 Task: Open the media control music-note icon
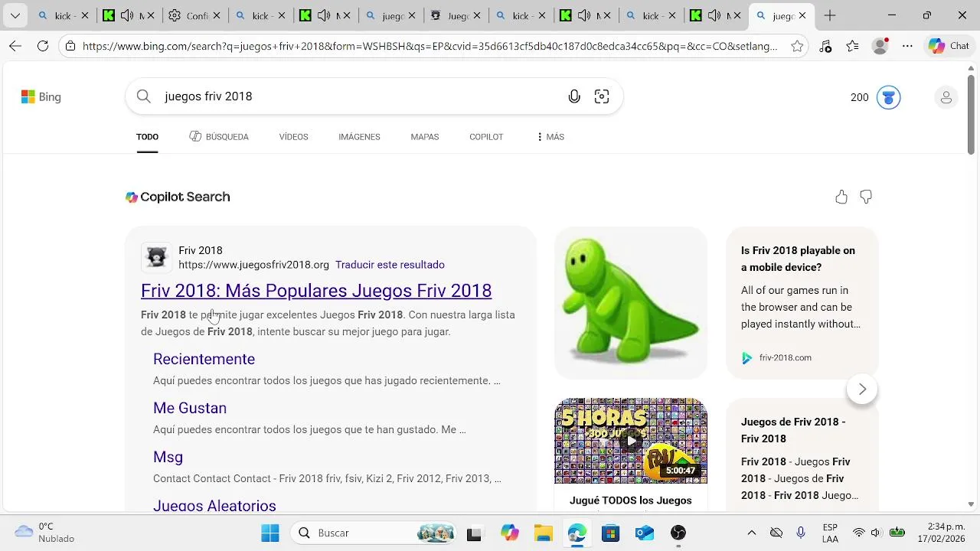click(825, 46)
